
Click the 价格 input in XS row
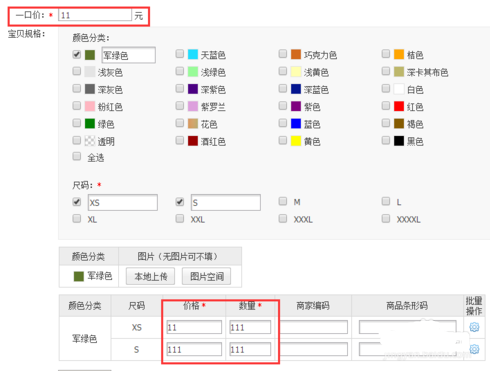pos(194,327)
